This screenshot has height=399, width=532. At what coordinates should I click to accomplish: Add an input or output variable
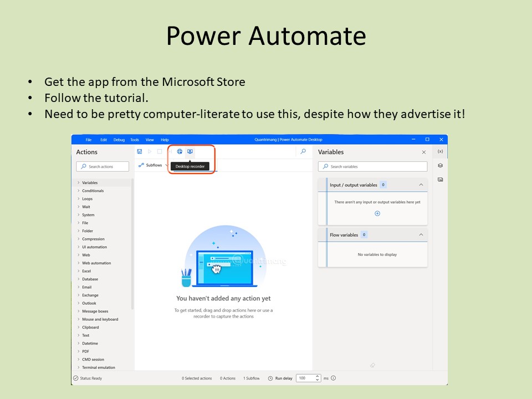point(377,213)
